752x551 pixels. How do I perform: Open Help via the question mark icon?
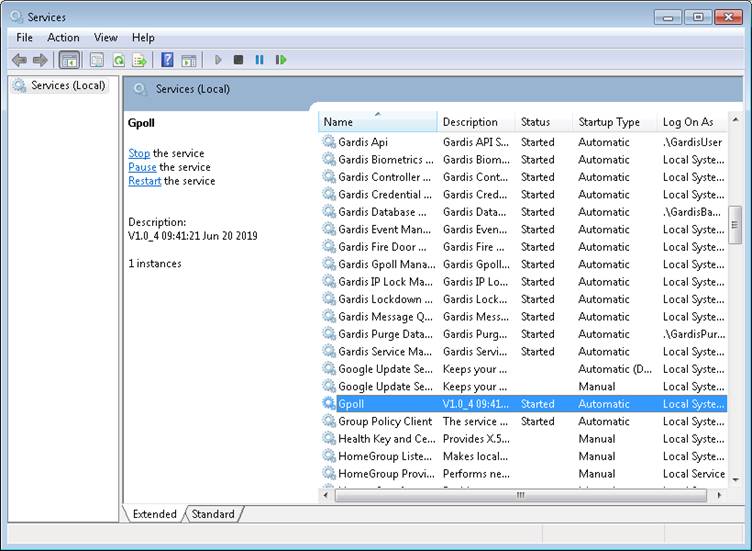click(x=167, y=60)
